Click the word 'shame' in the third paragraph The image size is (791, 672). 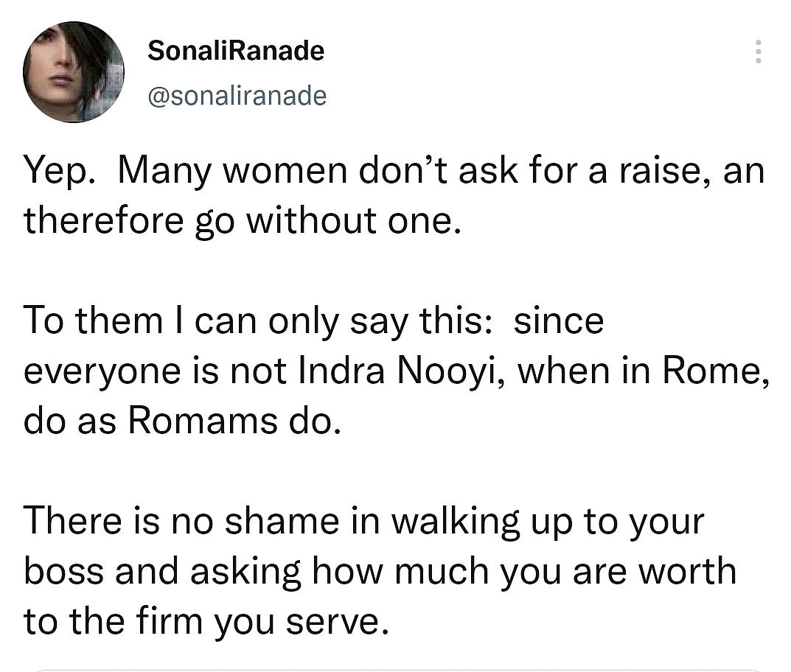pos(282,521)
